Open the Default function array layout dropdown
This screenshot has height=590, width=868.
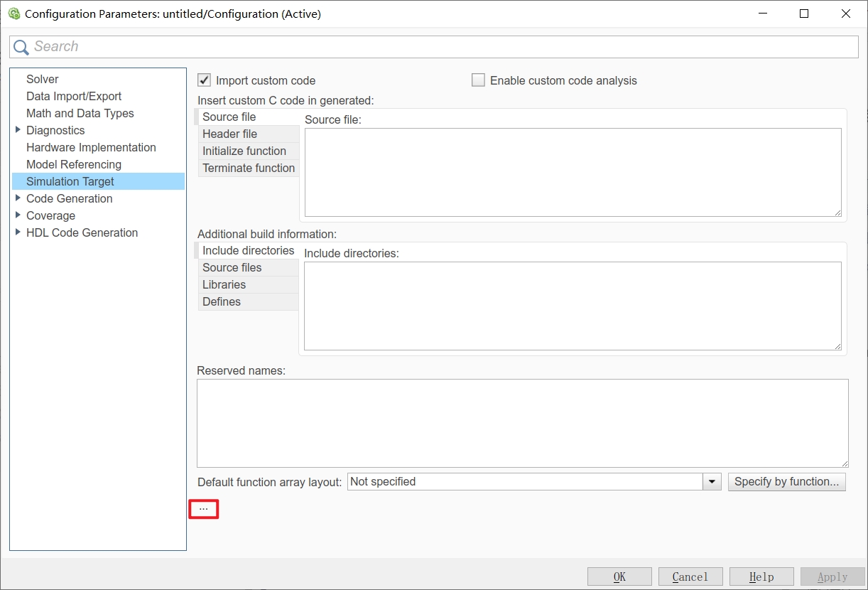(x=712, y=481)
